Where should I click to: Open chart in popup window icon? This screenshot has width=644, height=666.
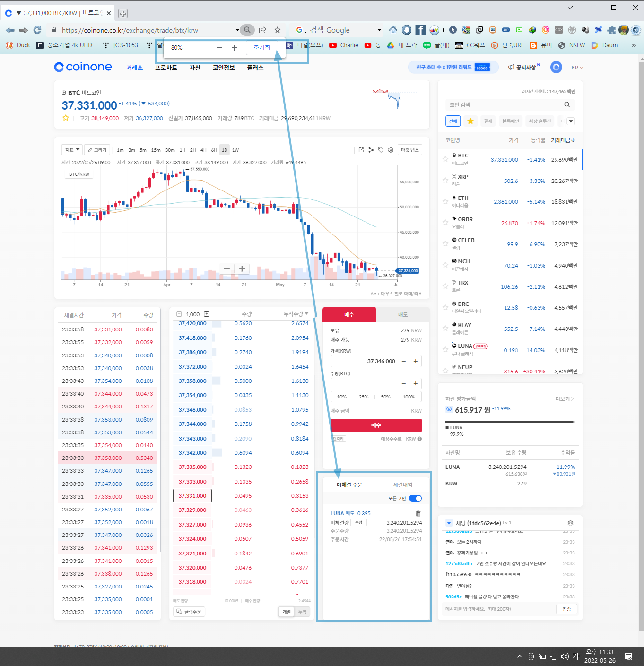(361, 150)
